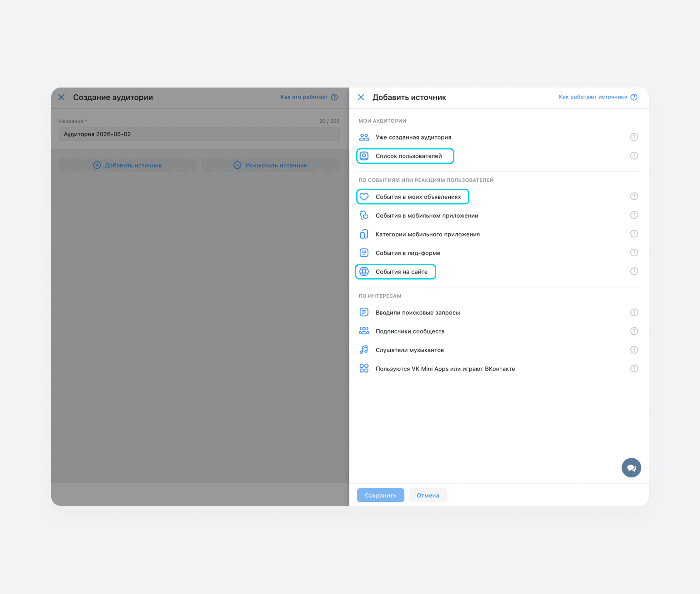The height and width of the screenshot is (594, 700).
Task: Show help for VK Mini Apps source
Action: click(634, 369)
